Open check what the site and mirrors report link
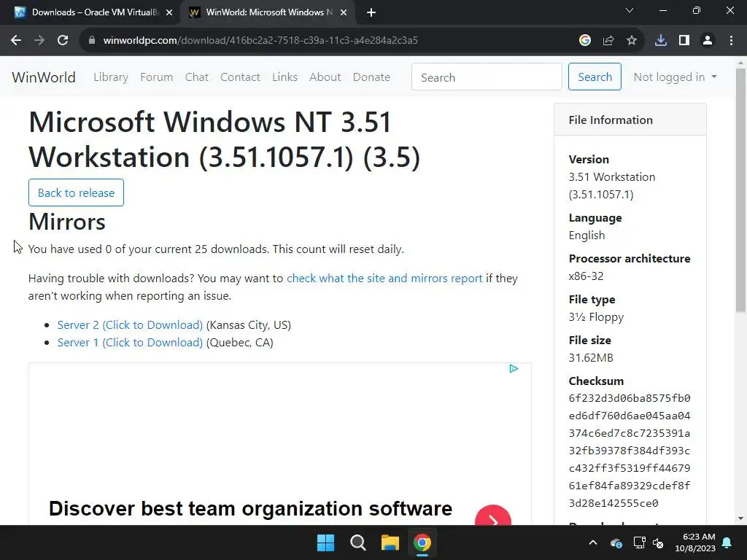The image size is (747, 560). tap(384, 278)
